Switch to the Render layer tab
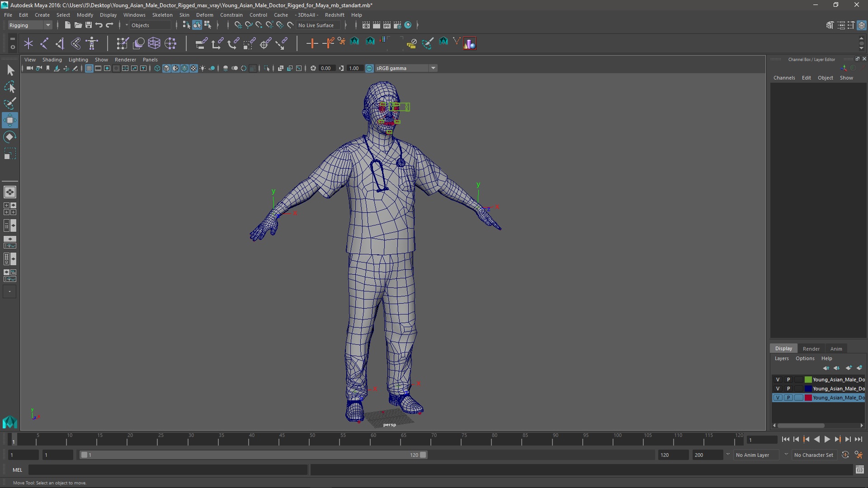The image size is (868, 488). [x=811, y=349]
